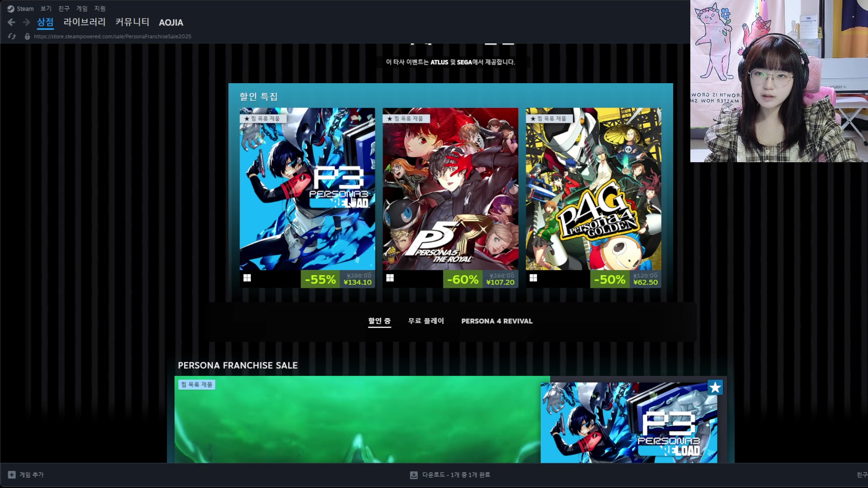Click Windows icon under Persona 3 Reload
Image resolution: width=868 pixels, height=488 pixels.
[x=247, y=278]
